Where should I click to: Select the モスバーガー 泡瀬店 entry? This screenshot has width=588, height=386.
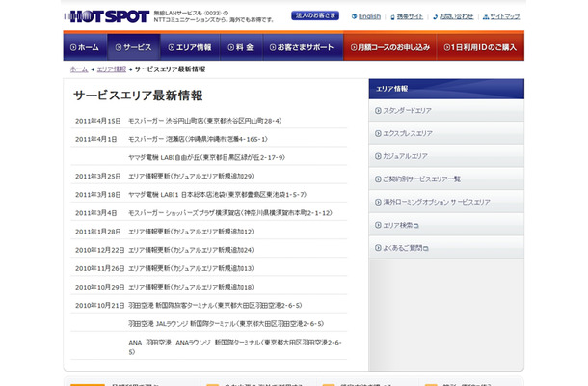[198, 139]
